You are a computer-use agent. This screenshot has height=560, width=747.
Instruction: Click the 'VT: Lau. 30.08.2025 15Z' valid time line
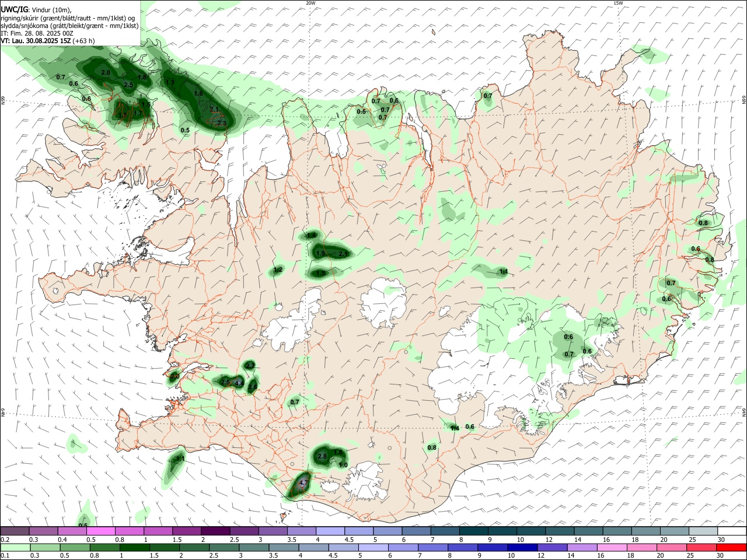pos(48,41)
